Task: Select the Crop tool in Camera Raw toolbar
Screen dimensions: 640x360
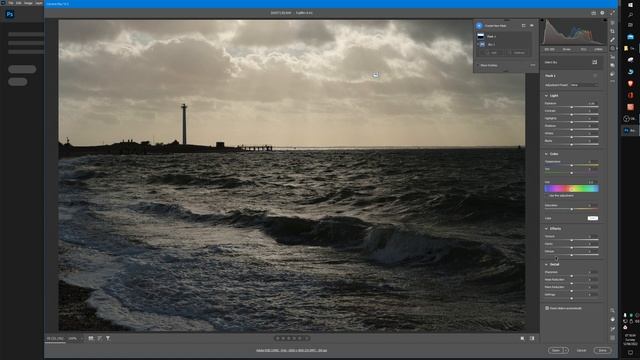Action: click(x=612, y=31)
